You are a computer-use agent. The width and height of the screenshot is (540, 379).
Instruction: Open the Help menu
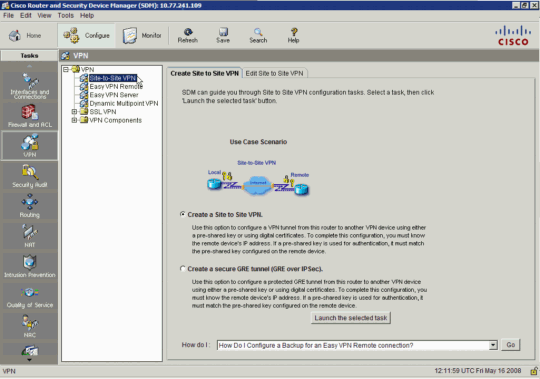(87, 15)
